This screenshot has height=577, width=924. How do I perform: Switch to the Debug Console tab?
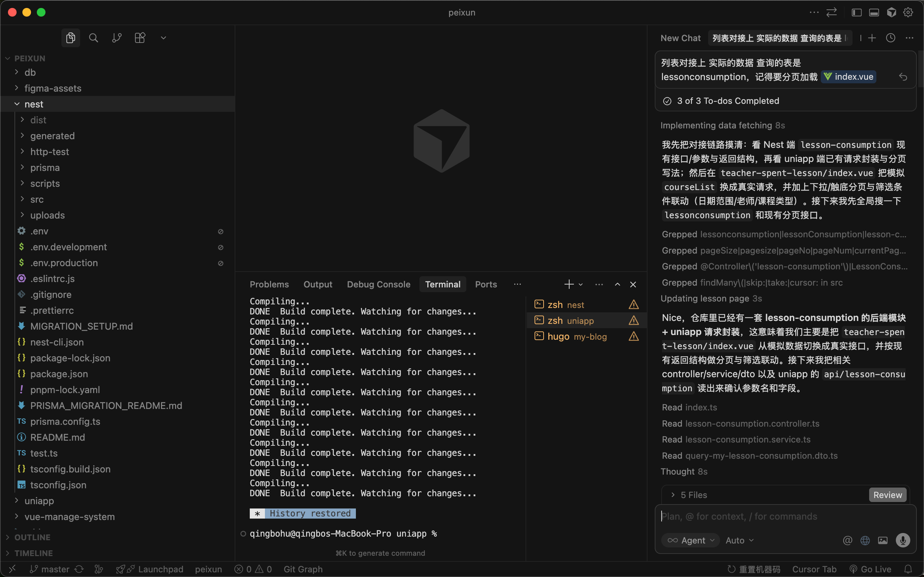pos(378,284)
